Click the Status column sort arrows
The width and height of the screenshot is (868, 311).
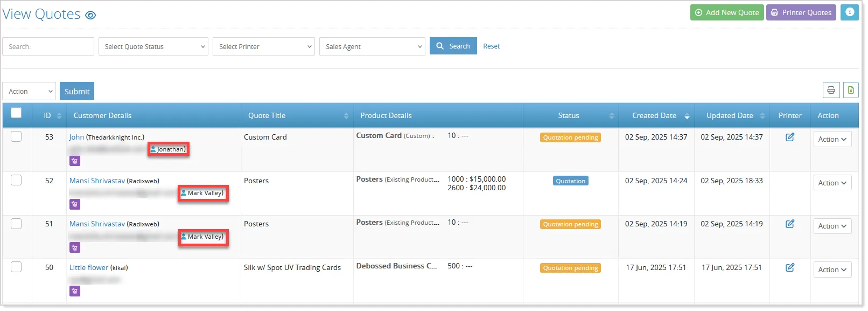612,116
